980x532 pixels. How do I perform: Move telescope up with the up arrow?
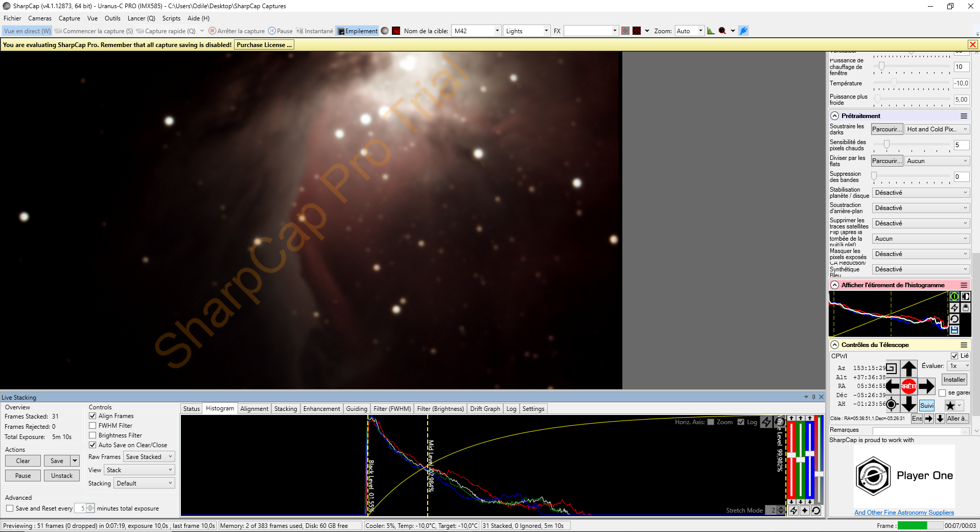(x=908, y=368)
